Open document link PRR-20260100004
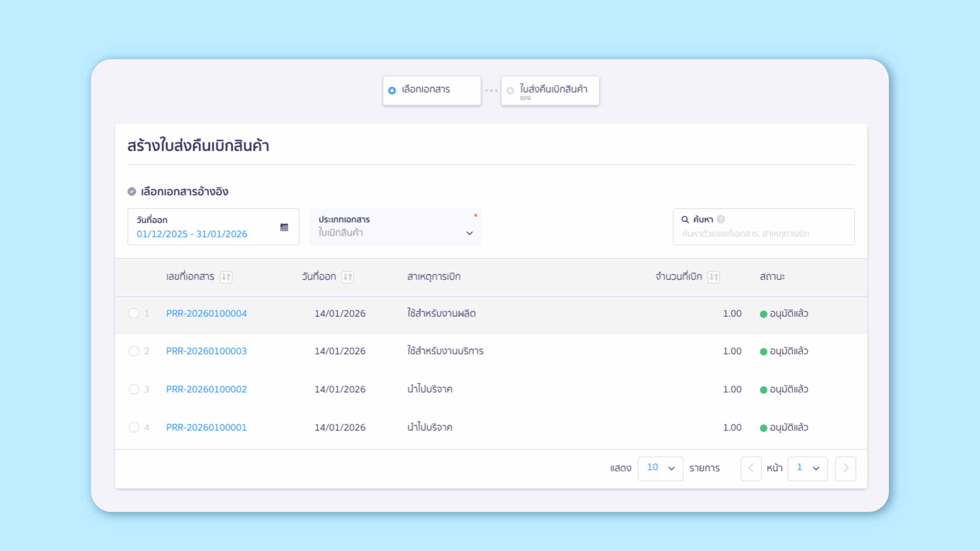 206,313
